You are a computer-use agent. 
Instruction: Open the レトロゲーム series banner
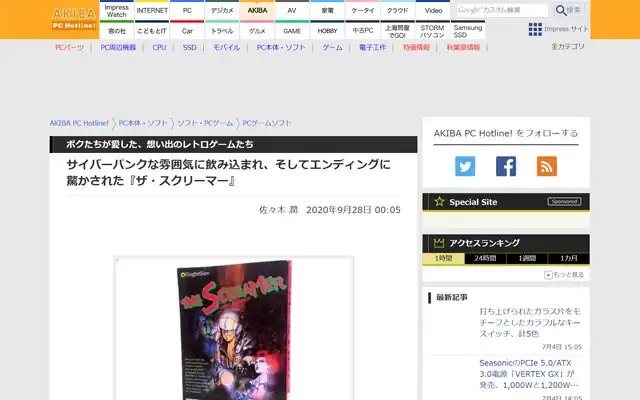coord(233,144)
